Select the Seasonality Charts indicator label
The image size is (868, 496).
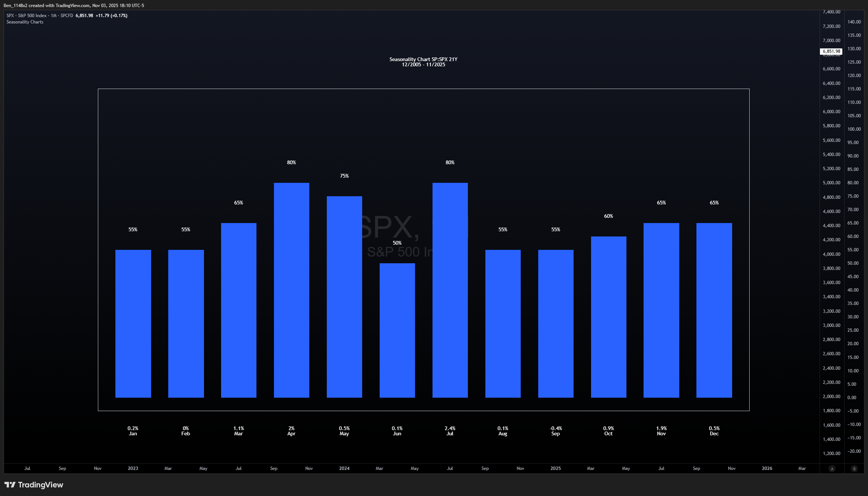[x=25, y=22]
